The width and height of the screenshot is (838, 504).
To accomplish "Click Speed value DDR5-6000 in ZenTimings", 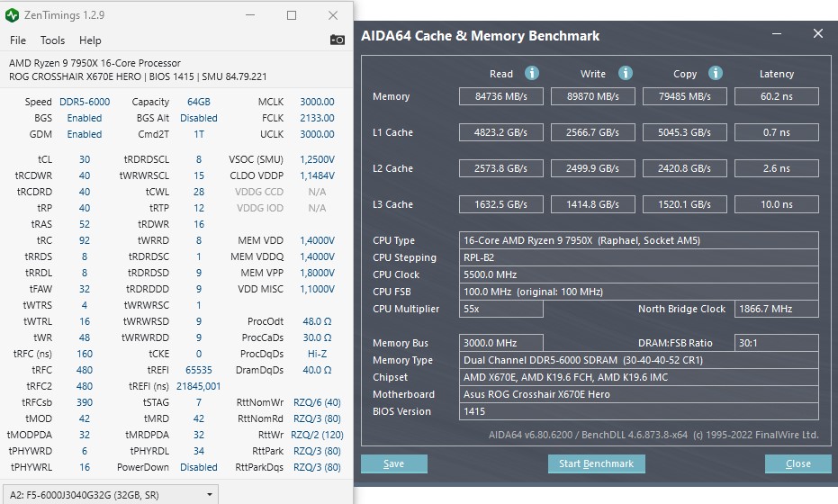I will click(85, 102).
